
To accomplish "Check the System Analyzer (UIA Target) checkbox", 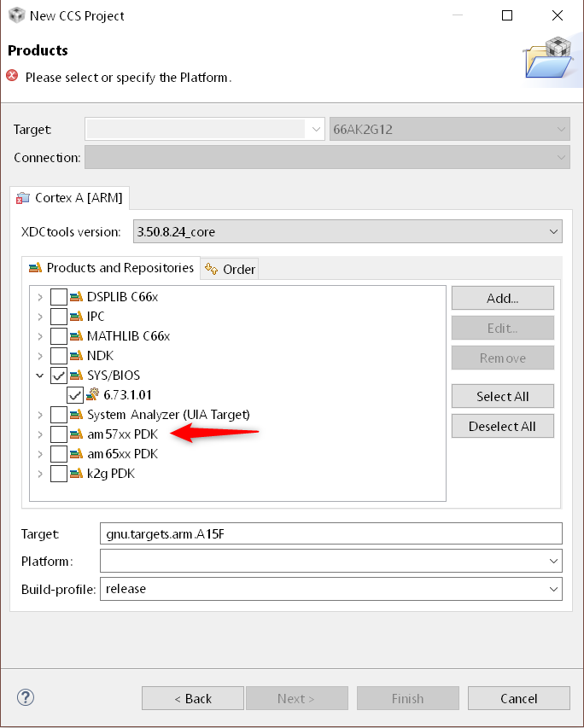I will (x=59, y=415).
